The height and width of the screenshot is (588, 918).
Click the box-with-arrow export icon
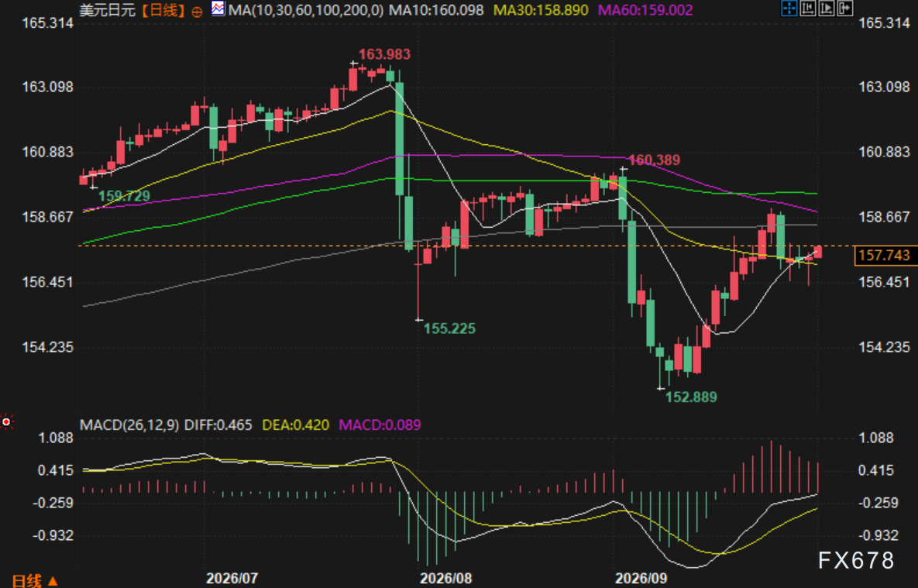click(x=845, y=9)
